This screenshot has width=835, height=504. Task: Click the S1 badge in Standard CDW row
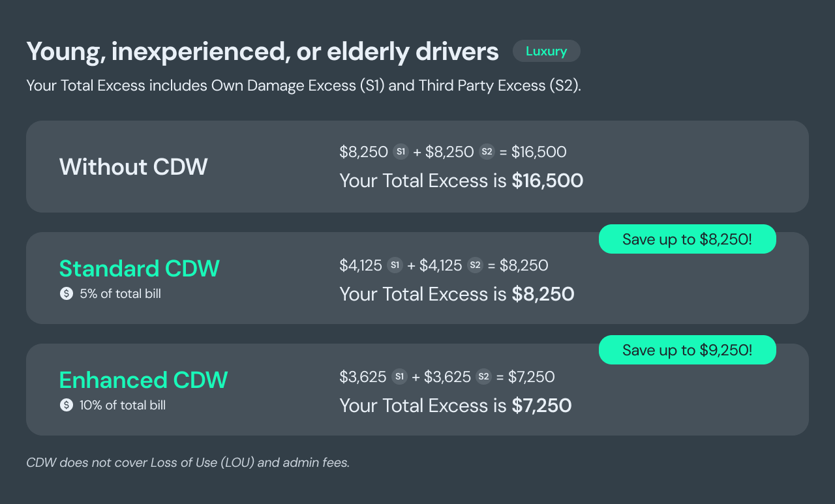pos(395,265)
